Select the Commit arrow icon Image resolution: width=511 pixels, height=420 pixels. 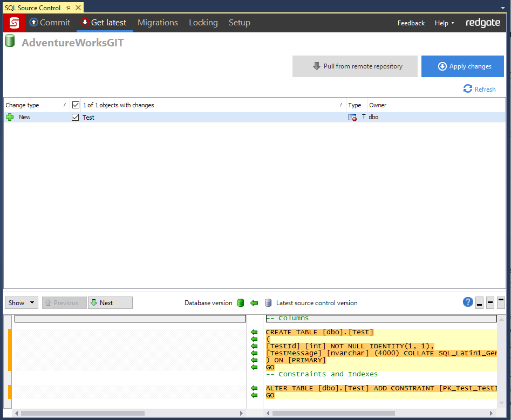[32, 23]
